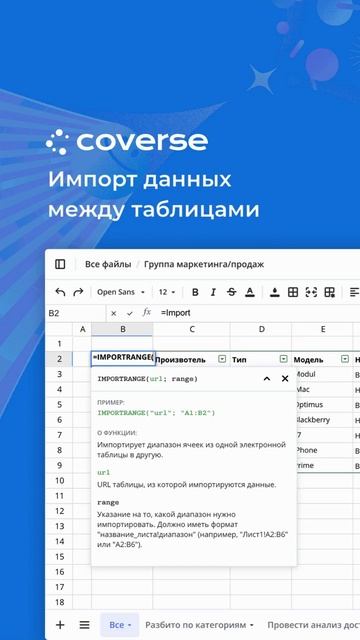Collapse the IMPORTRANGE help tooltip

click(x=267, y=379)
